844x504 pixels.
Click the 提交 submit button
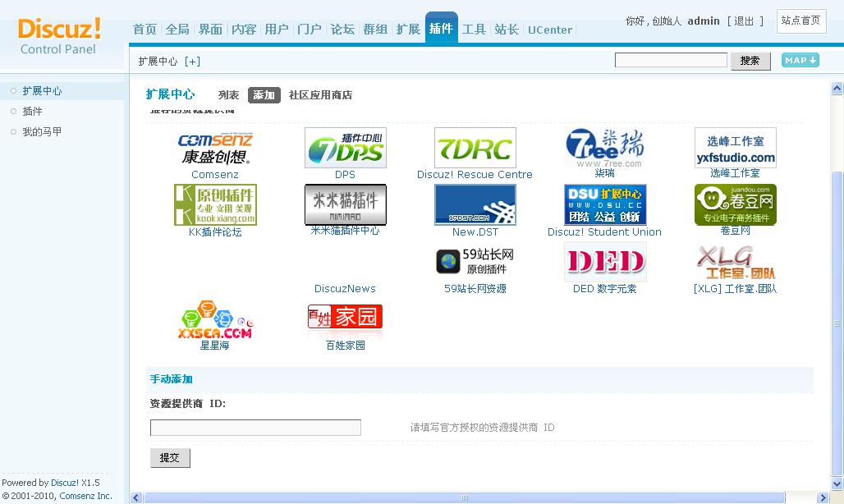click(x=170, y=458)
